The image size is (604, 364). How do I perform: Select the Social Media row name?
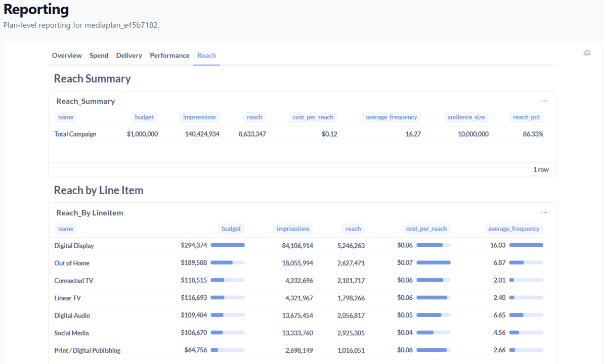tap(71, 333)
